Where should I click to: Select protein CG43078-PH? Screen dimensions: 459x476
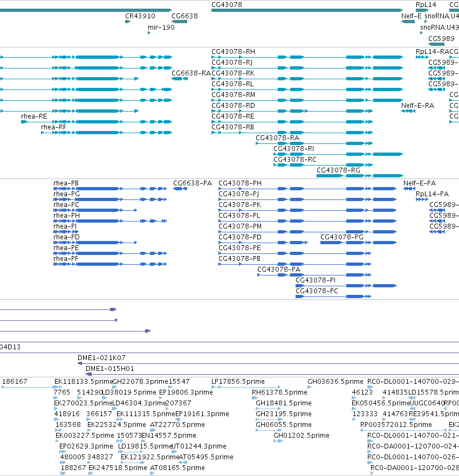308,189
